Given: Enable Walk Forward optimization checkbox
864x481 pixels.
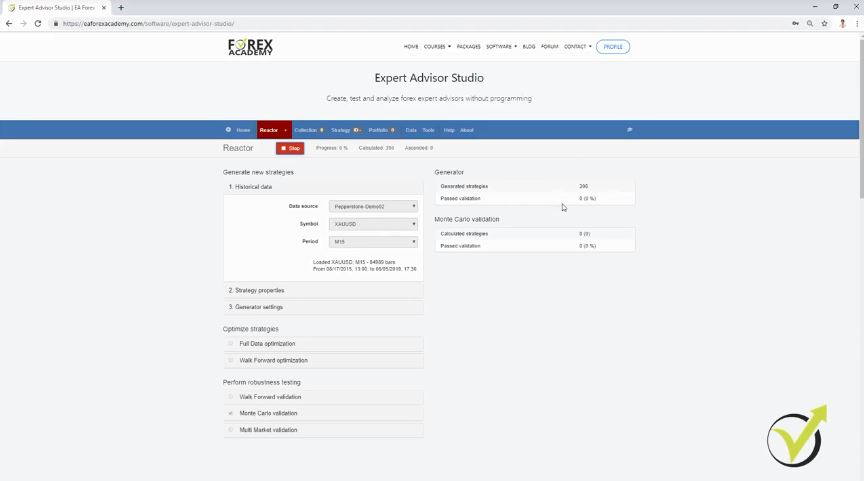Looking at the screenshot, I should pos(230,360).
